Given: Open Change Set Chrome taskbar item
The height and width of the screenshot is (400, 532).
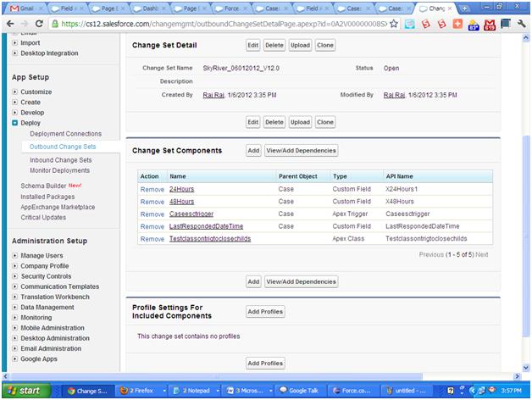Looking at the screenshot, I should 87,391.
